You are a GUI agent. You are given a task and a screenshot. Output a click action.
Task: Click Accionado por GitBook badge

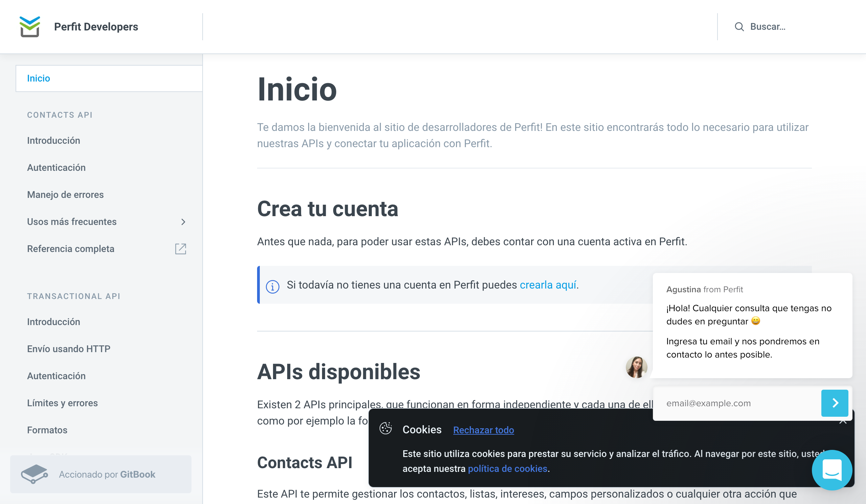(101, 474)
